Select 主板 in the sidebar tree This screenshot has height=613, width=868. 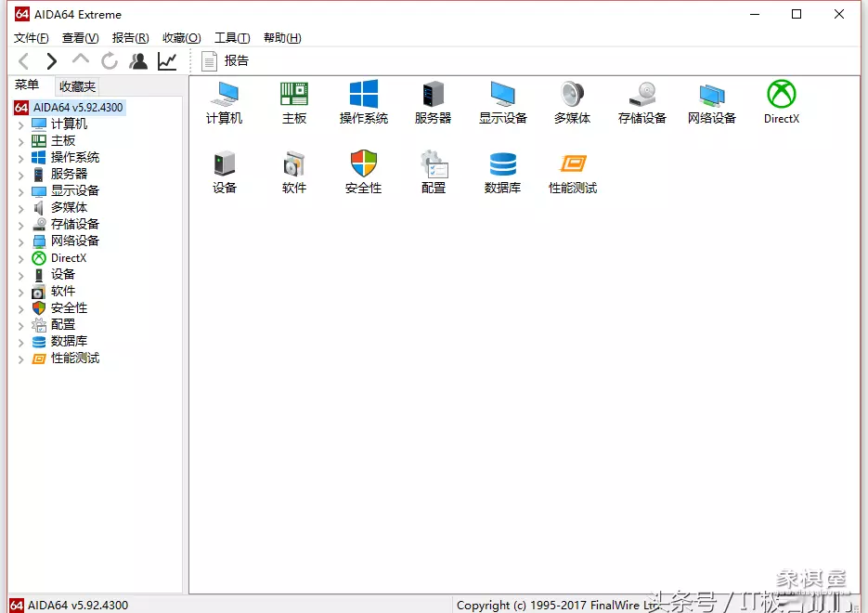63,140
